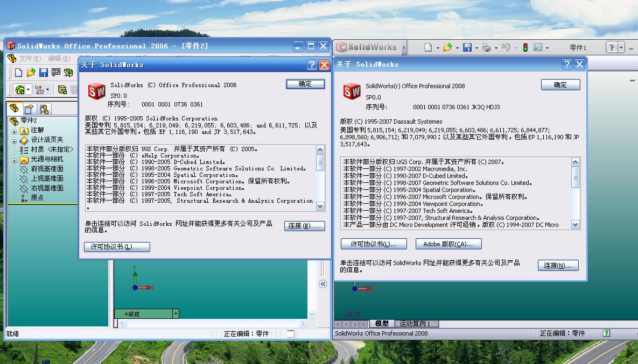
Task: Click the Undo arrow in SolidWorks 2008 toolbar
Action: click(506, 47)
